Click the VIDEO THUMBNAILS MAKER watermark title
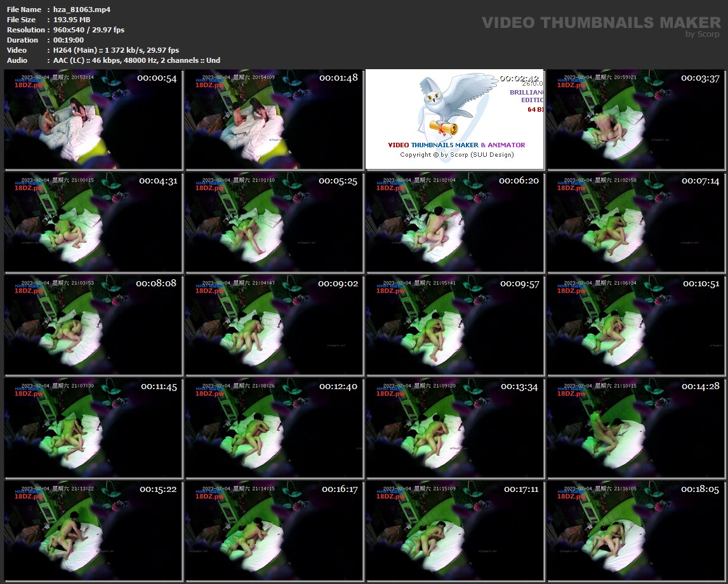 click(x=601, y=22)
